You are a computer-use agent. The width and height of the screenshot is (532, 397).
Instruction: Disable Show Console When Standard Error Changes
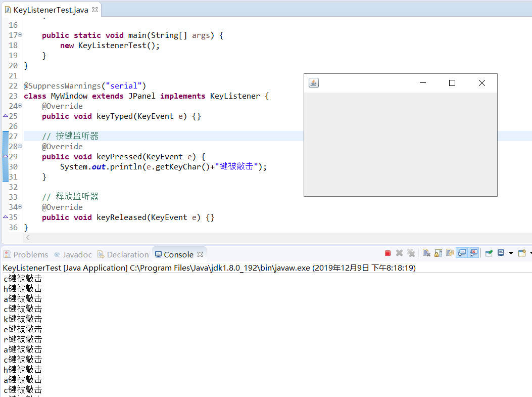[x=472, y=253]
